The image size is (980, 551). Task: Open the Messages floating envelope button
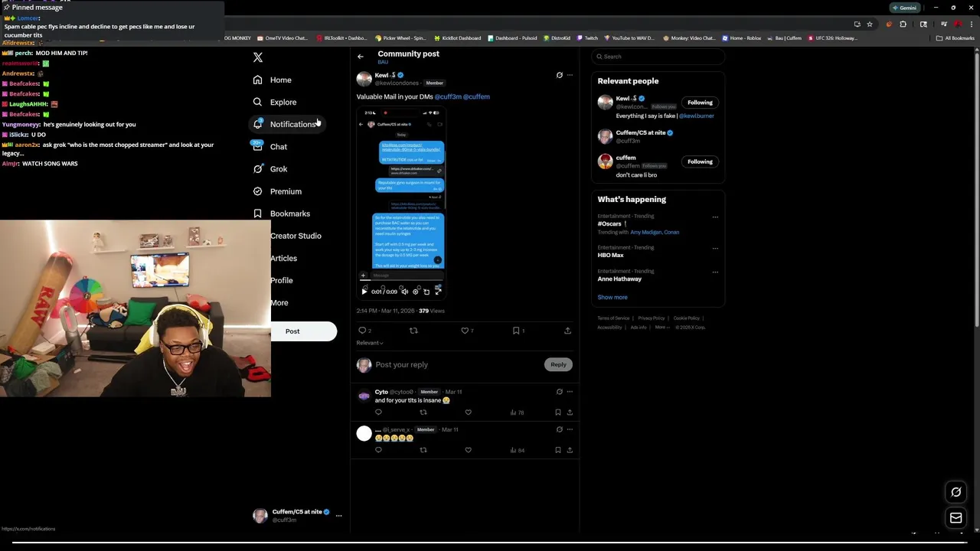pos(955,518)
